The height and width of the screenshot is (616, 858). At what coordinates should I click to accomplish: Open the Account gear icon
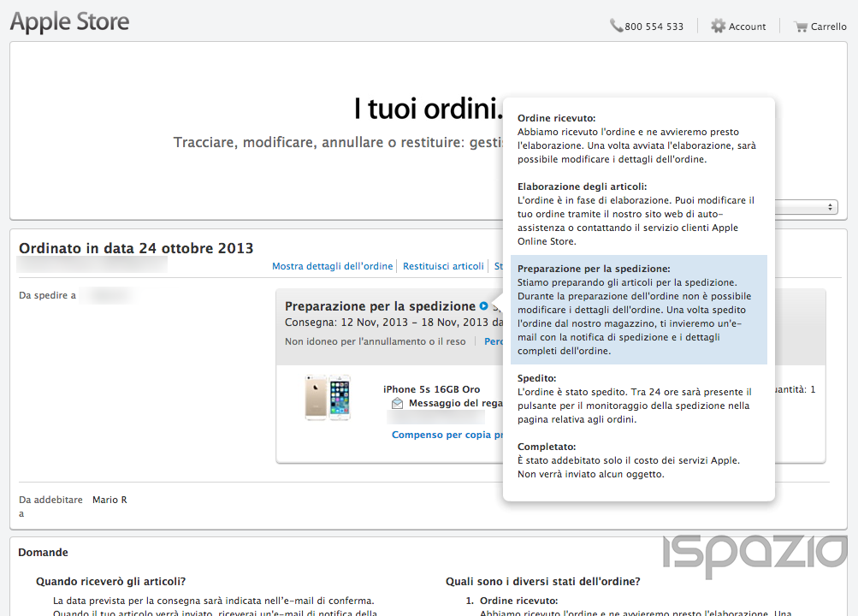coord(718,27)
